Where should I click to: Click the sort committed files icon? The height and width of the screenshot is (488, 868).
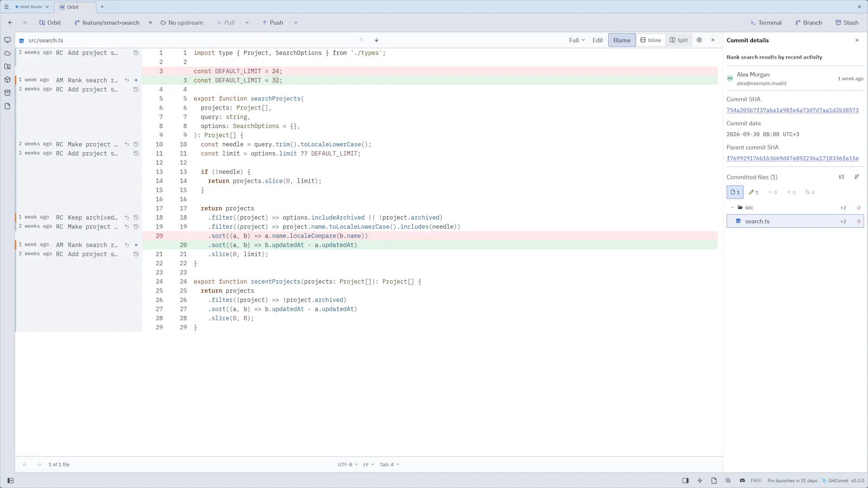point(857,177)
